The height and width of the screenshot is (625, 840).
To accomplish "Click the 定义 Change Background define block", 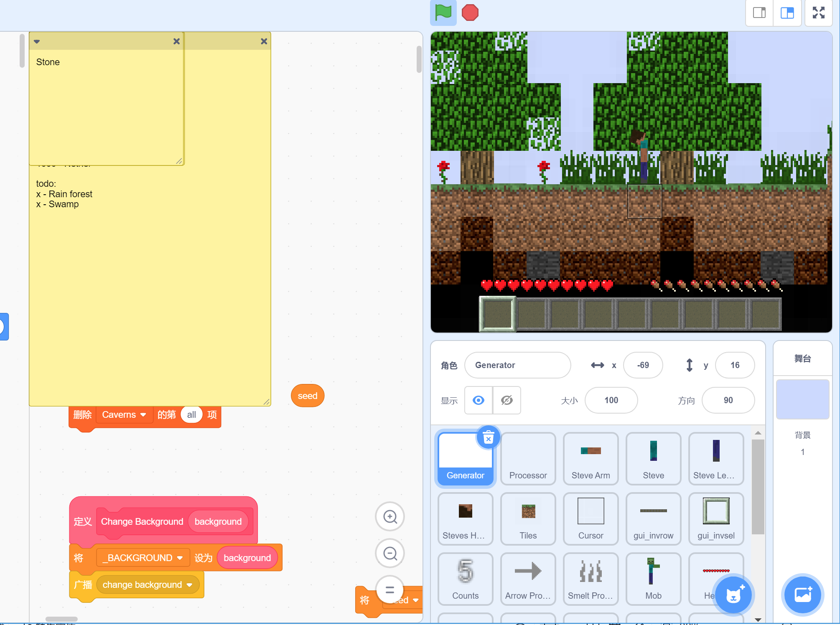I will tap(163, 521).
